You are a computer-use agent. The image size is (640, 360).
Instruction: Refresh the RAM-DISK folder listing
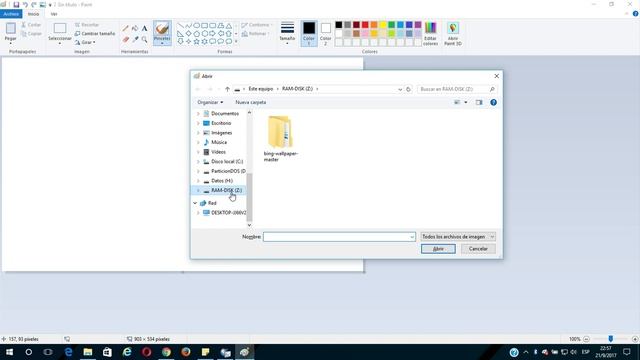click(408, 89)
